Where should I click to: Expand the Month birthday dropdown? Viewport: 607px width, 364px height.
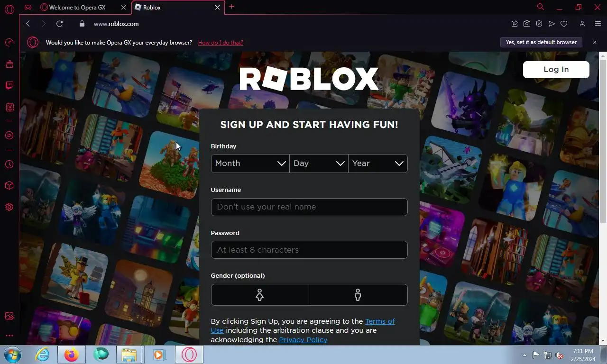[250, 163]
